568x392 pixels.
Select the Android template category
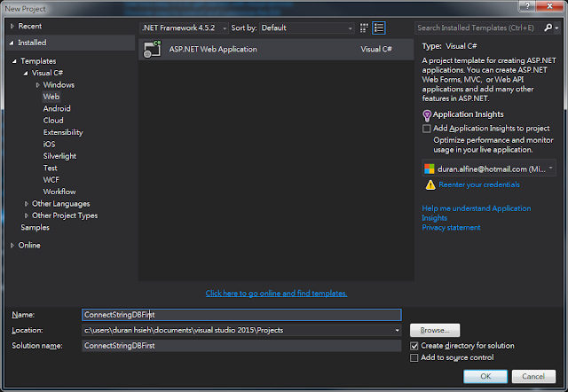[x=57, y=108]
